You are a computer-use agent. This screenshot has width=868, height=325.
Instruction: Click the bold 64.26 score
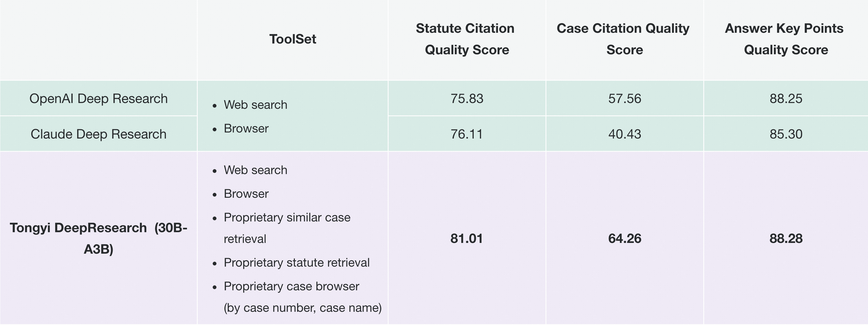click(624, 238)
